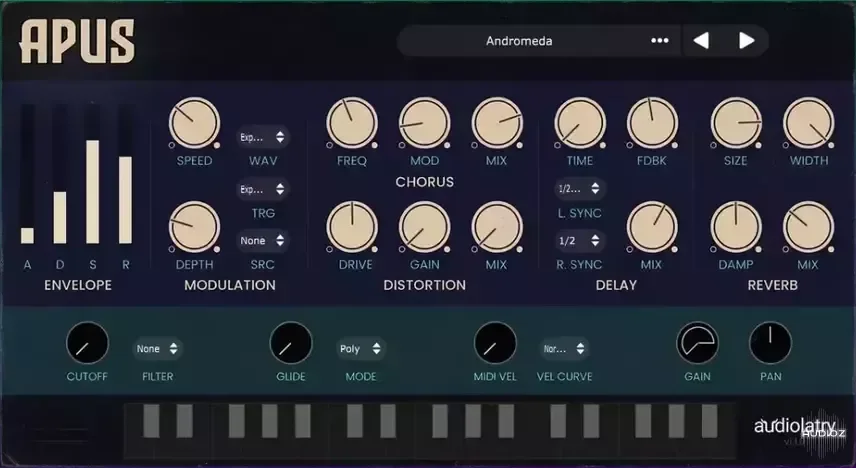Click the REVERB section label
The image size is (856, 468).
point(772,285)
